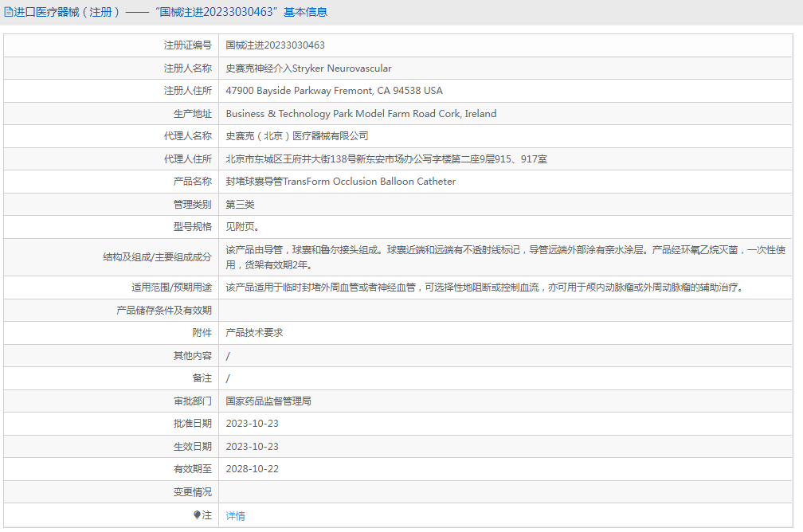Select registration number 国械注进20233030463 value
Image resolution: width=803 pixels, height=532 pixels.
pyautogui.click(x=275, y=45)
